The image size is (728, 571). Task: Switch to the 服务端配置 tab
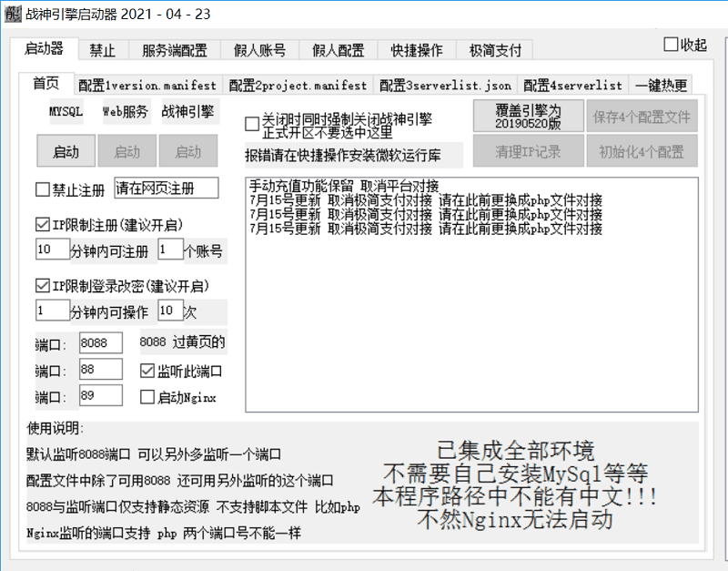coord(173,51)
